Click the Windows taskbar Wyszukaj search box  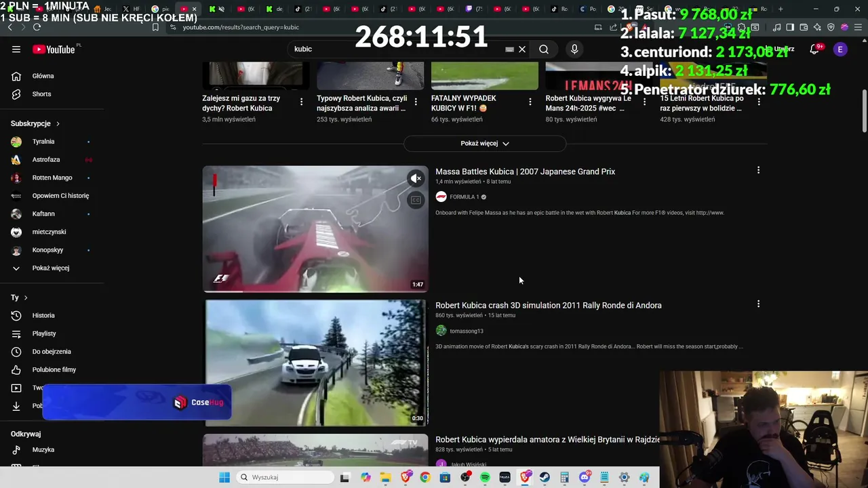point(285,477)
